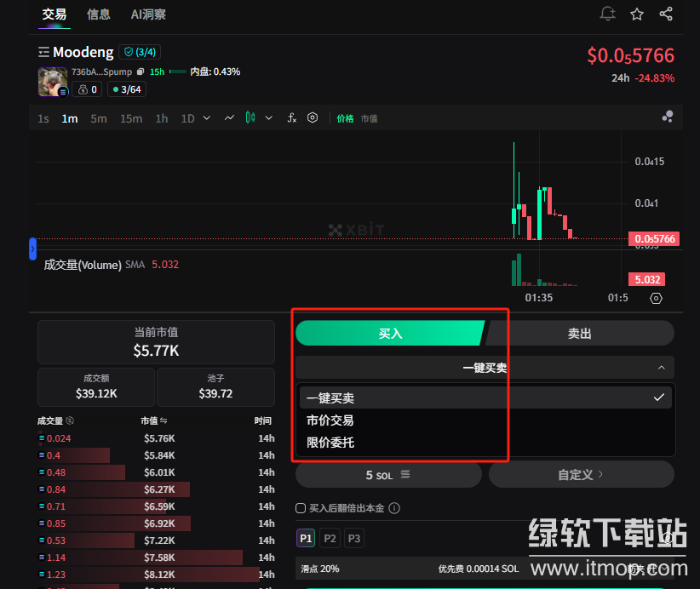The height and width of the screenshot is (589, 700).
Task: Switch to the 信息 tab
Action: point(98,14)
